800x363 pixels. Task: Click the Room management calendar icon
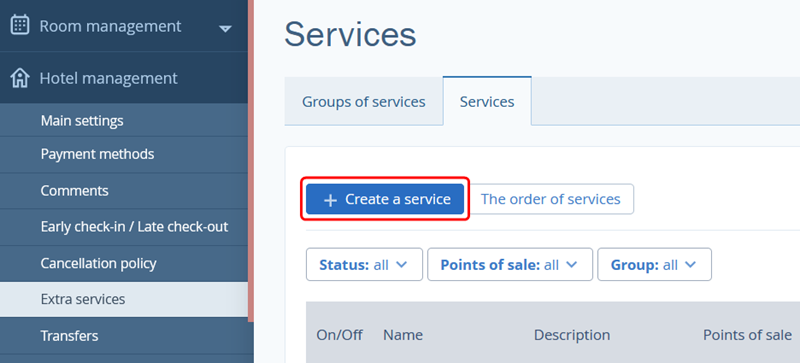[20, 25]
